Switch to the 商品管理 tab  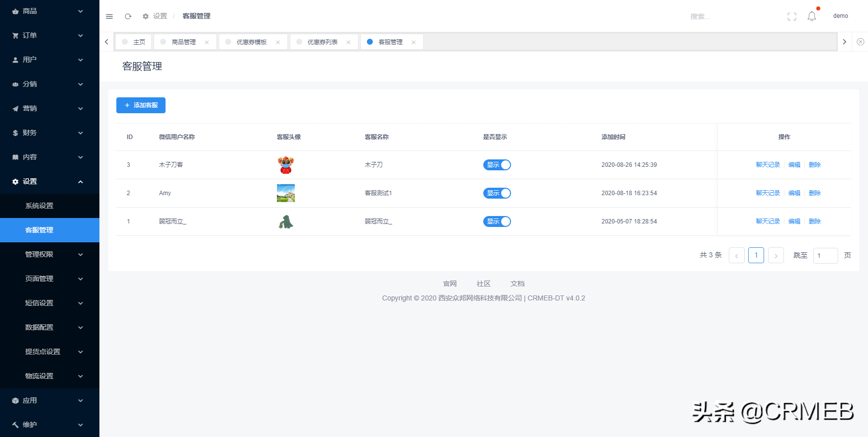click(x=183, y=42)
